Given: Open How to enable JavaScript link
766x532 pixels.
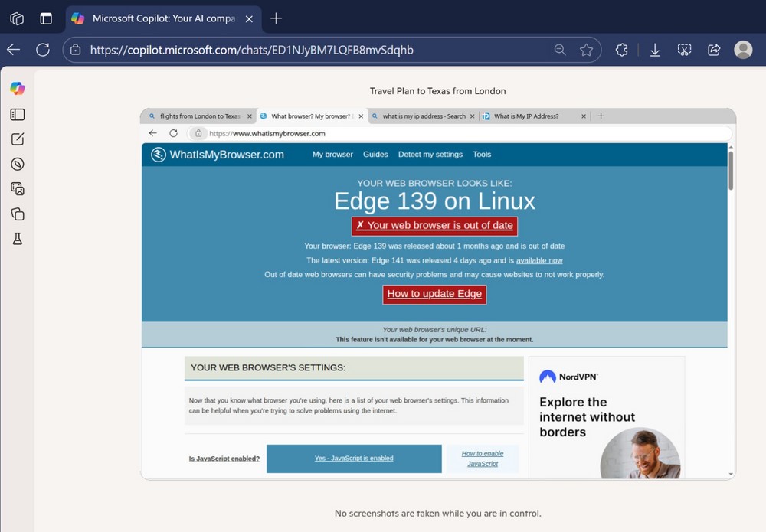Looking at the screenshot, I should 482,459.
